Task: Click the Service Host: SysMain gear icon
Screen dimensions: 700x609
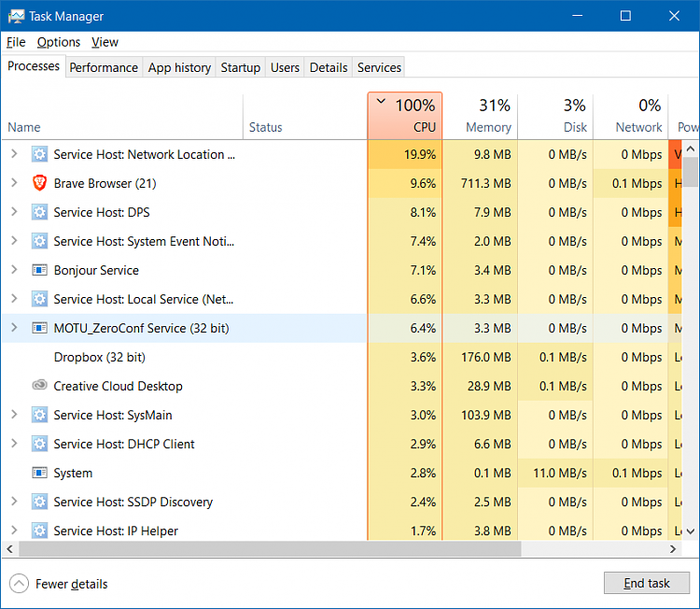Action: (39, 415)
